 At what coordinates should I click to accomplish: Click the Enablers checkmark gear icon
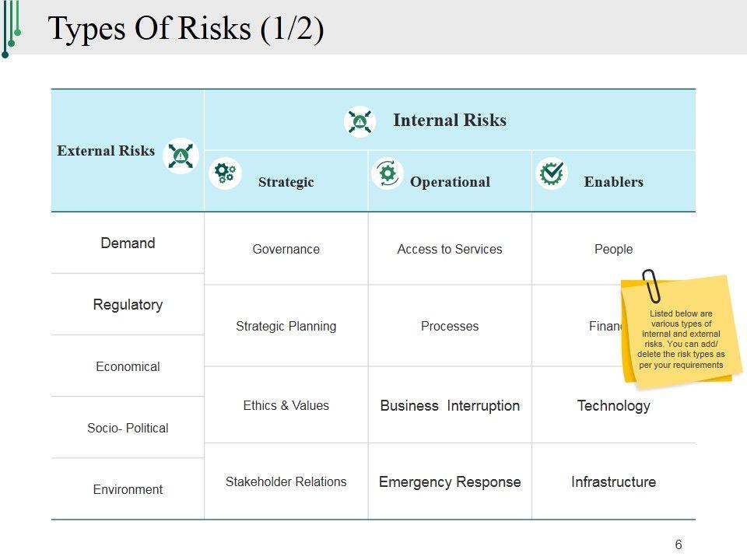coord(552,173)
